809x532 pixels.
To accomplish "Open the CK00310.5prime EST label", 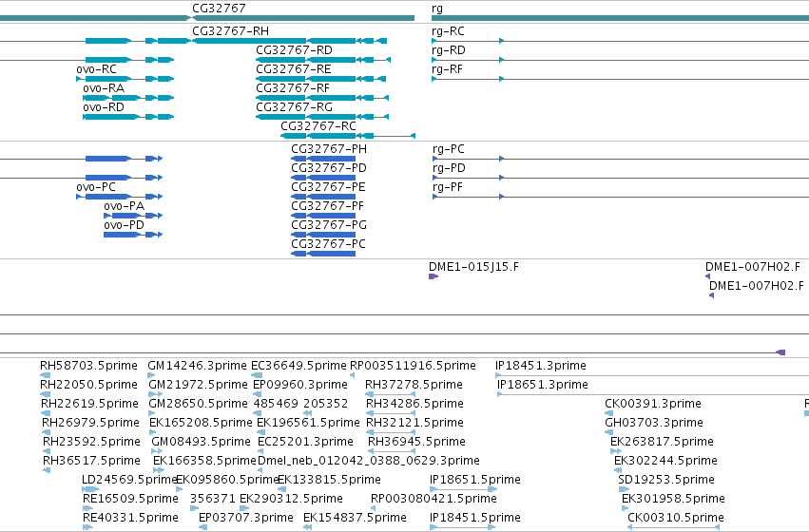I will point(676,518).
